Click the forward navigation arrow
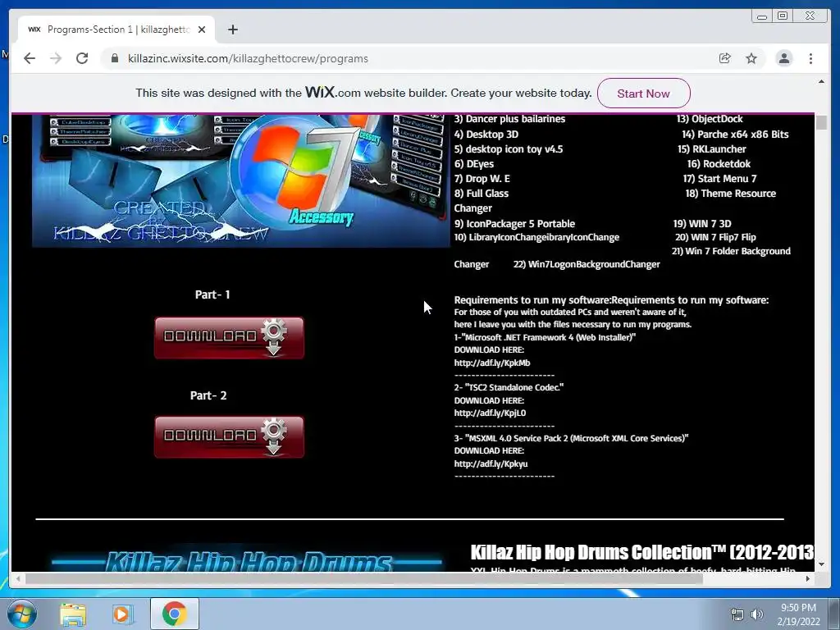The width and height of the screenshot is (840, 630). (56, 58)
